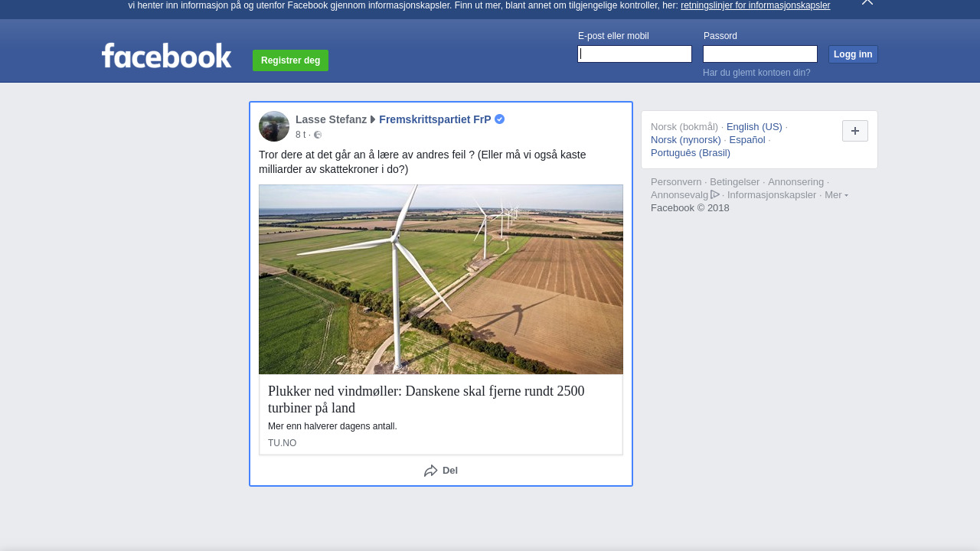Open Annonsering footer link
The image size is (980, 551).
pyautogui.click(x=796, y=182)
